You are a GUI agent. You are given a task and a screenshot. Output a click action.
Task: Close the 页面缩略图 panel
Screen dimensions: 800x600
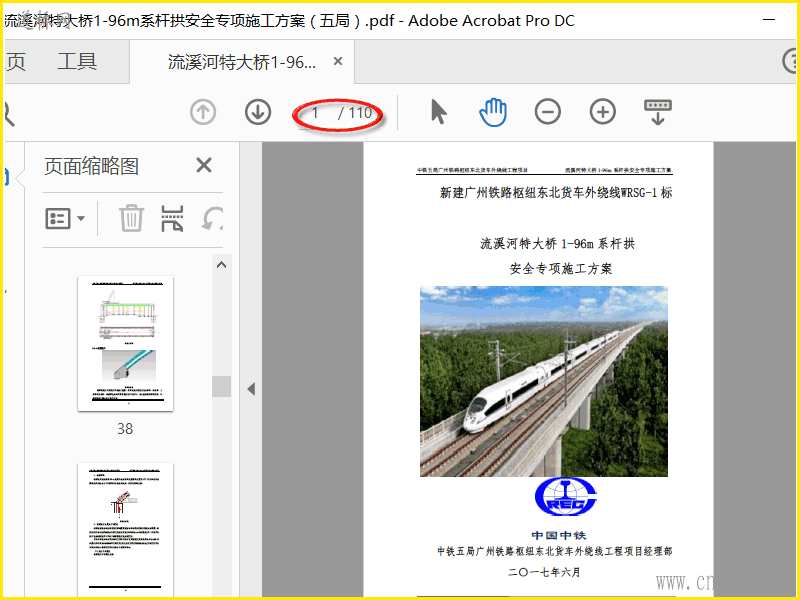[204, 165]
